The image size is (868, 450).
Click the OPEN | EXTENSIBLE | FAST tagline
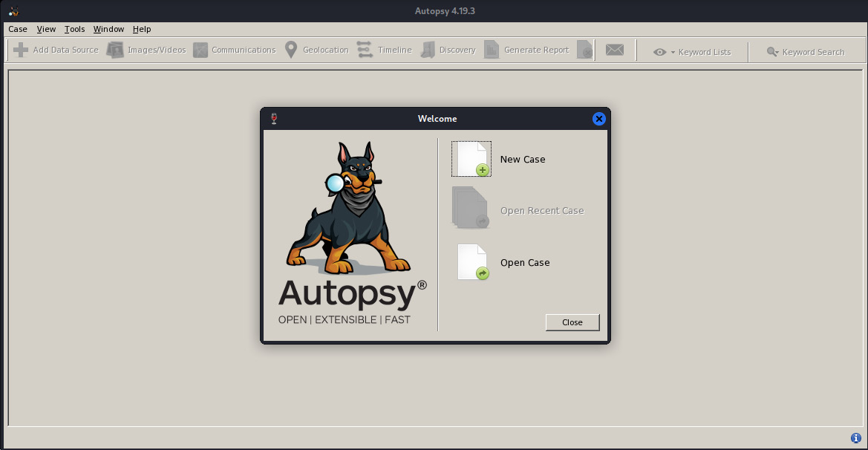click(x=345, y=319)
